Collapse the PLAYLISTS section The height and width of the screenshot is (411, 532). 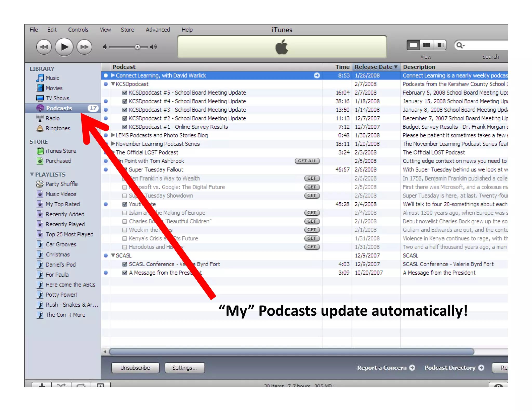pyautogui.click(x=32, y=174)
